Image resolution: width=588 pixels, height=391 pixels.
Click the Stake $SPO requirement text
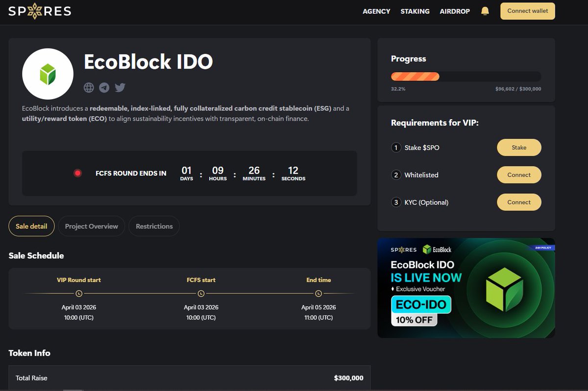point(422,148)
